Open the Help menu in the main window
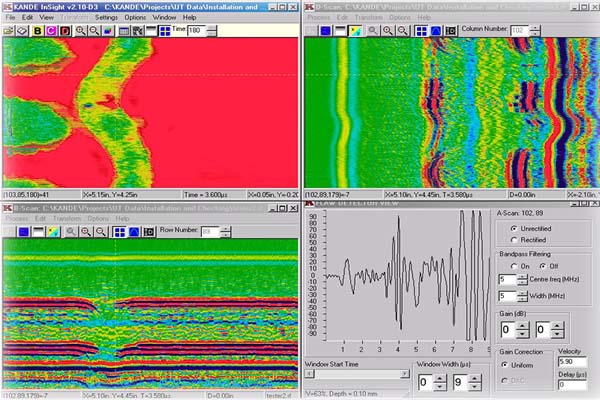Image resolution: width=600 pixels, height=400 pixels. click(x=190, y=18)
